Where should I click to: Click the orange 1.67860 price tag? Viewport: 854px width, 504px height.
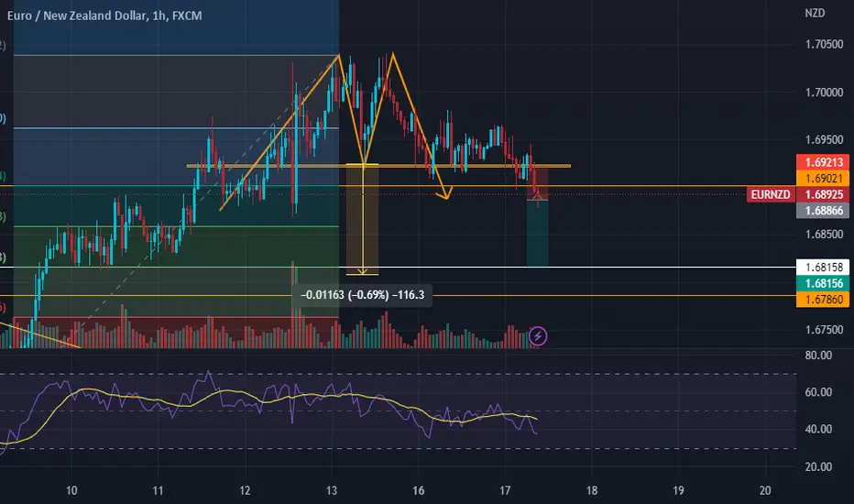(x=823, y=299)
